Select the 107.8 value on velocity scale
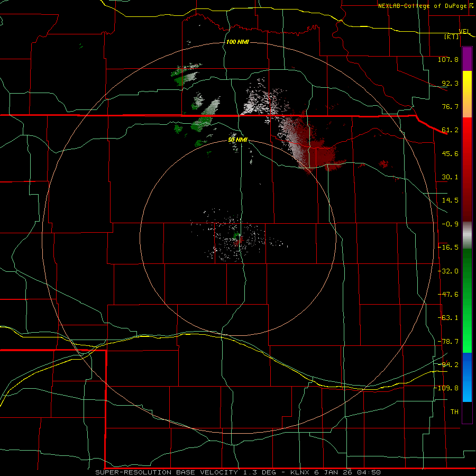 (448, 59)
